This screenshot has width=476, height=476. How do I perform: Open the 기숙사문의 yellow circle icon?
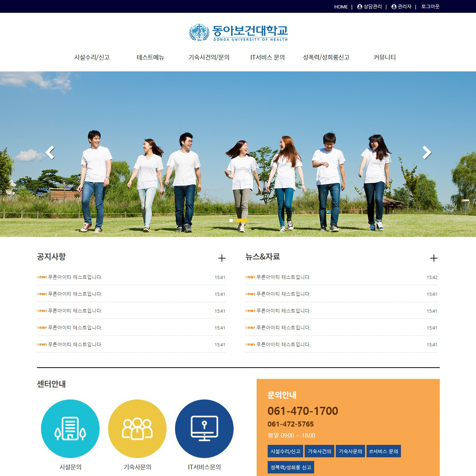(137, 428)
